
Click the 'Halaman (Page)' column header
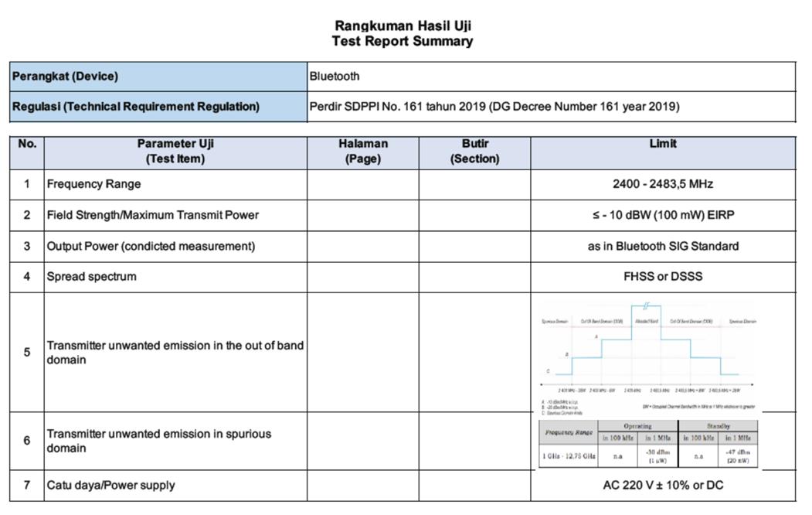[x=363, y=152]
